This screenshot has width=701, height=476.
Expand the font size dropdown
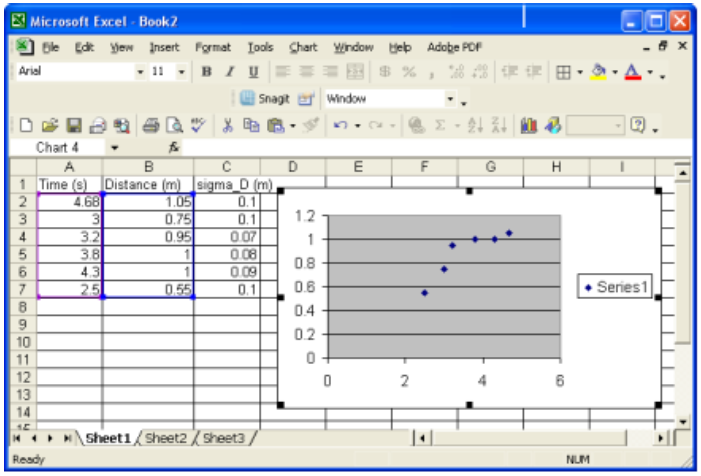(182, 72)
